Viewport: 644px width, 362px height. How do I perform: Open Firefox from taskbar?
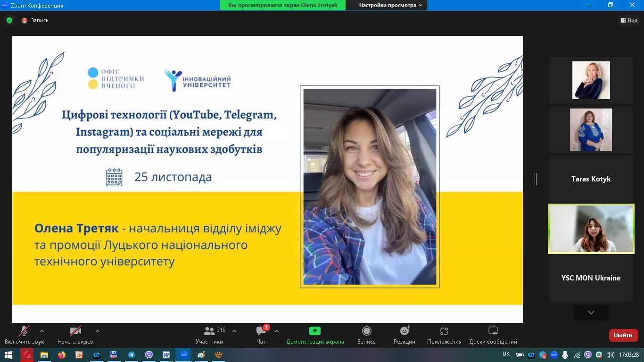62,355
